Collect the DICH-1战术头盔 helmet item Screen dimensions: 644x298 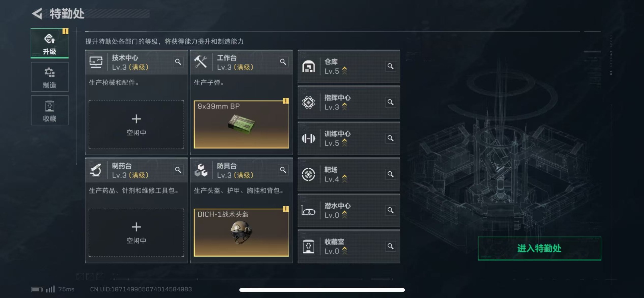click(241, 232)
